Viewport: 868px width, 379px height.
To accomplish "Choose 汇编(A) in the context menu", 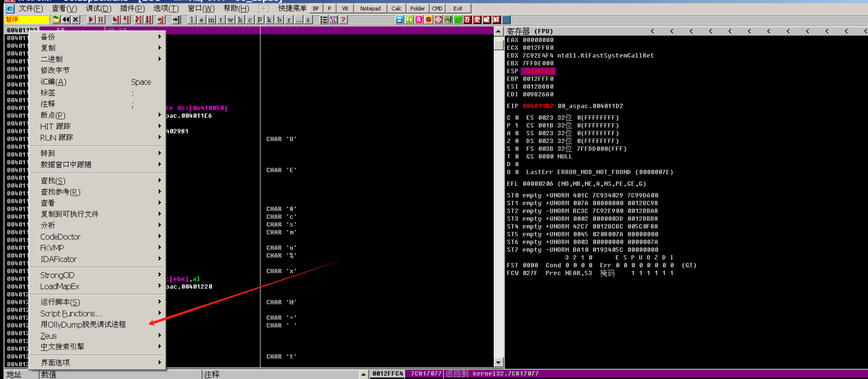I will pos(97,82).
